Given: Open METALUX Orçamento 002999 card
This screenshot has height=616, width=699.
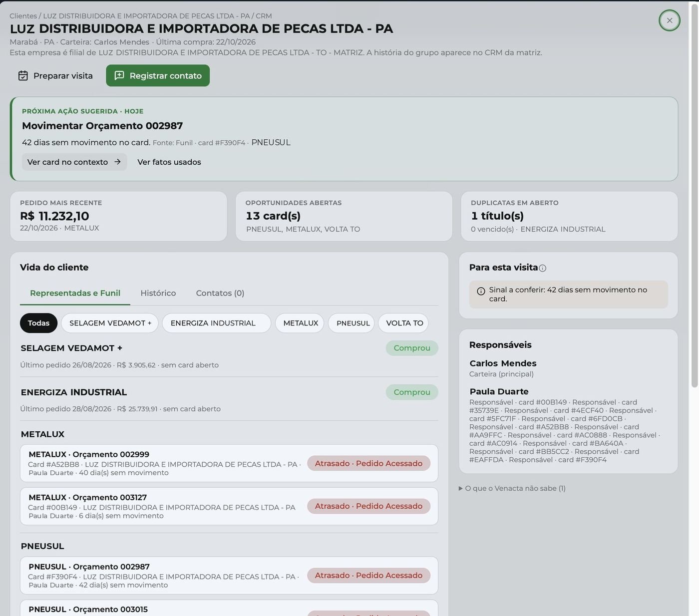Looking at the screenshot, I should pos(229,463).
